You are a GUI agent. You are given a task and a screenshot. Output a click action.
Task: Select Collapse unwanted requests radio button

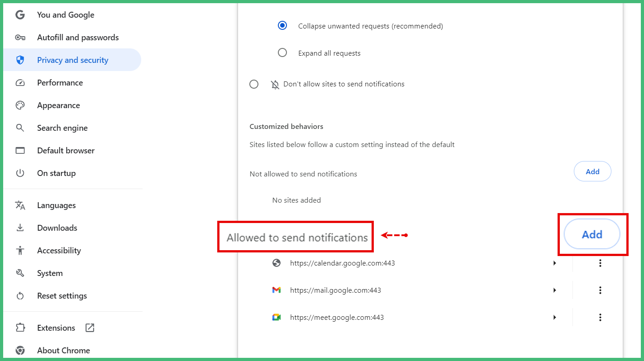tap(282, 26)
